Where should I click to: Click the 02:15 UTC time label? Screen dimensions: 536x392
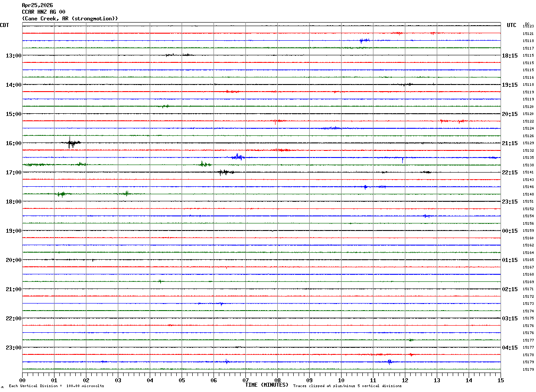(510, 289)
